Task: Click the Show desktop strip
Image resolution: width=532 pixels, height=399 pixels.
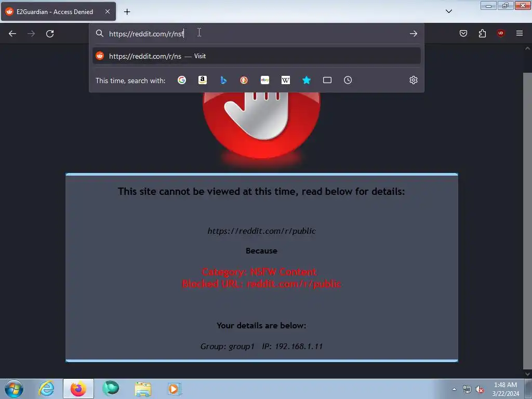Action: [528, 389]
